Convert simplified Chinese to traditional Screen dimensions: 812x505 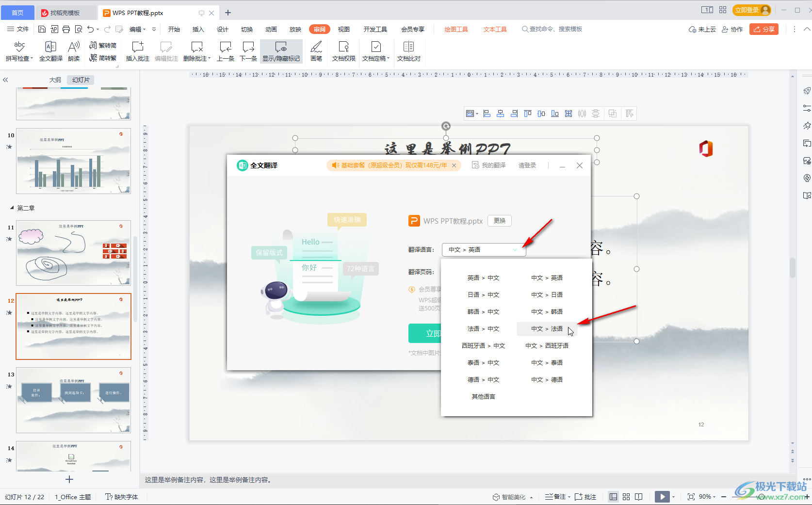tap(103, 58)
